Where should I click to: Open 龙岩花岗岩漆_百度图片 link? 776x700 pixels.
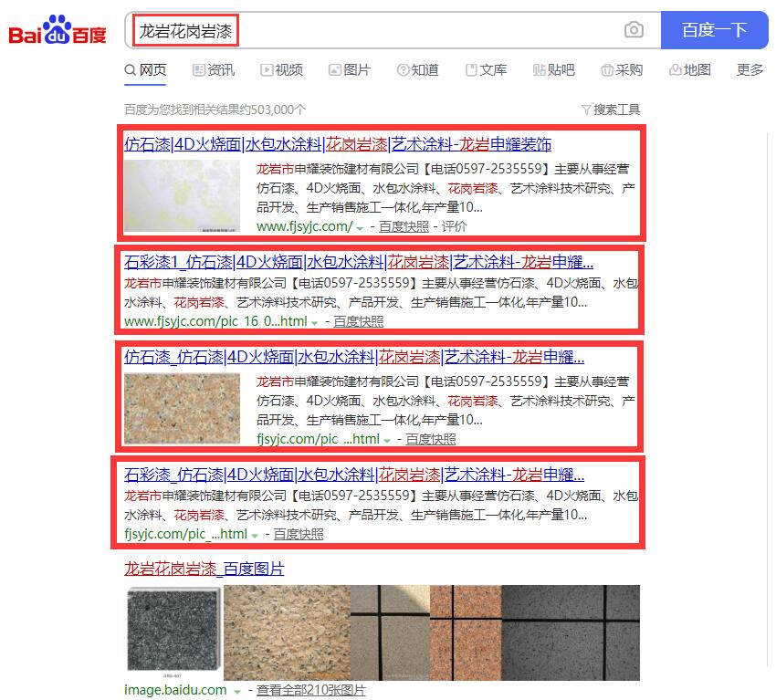[204, 569]
